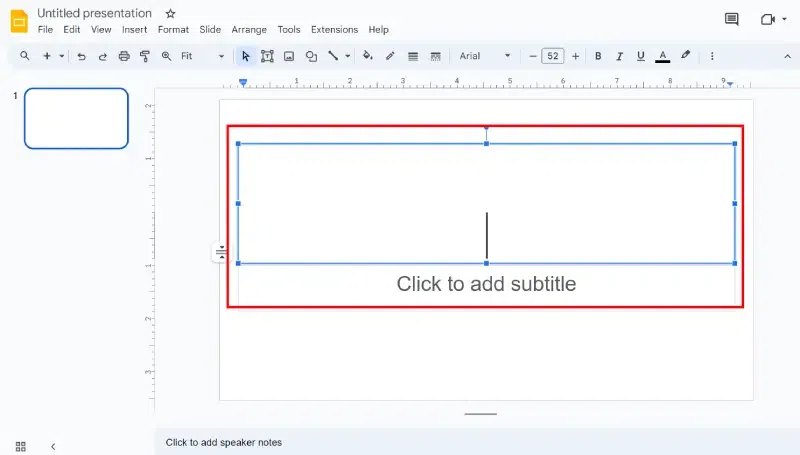
Task: Toggle italic formatting
Action: 619,56
